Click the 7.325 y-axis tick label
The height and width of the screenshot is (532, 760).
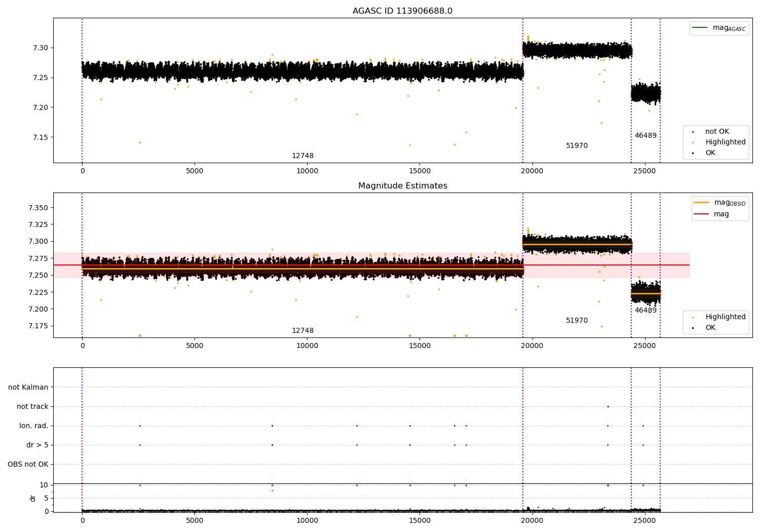(39, 224)
